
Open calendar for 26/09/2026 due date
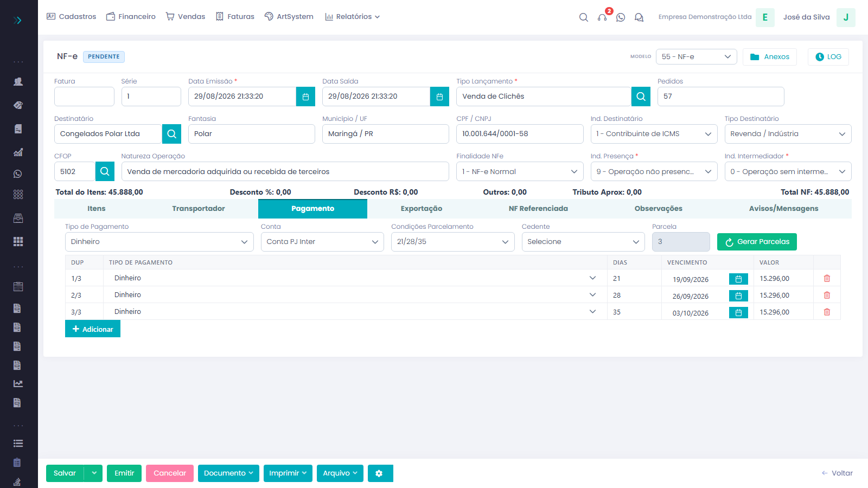(x=738, y=296)
